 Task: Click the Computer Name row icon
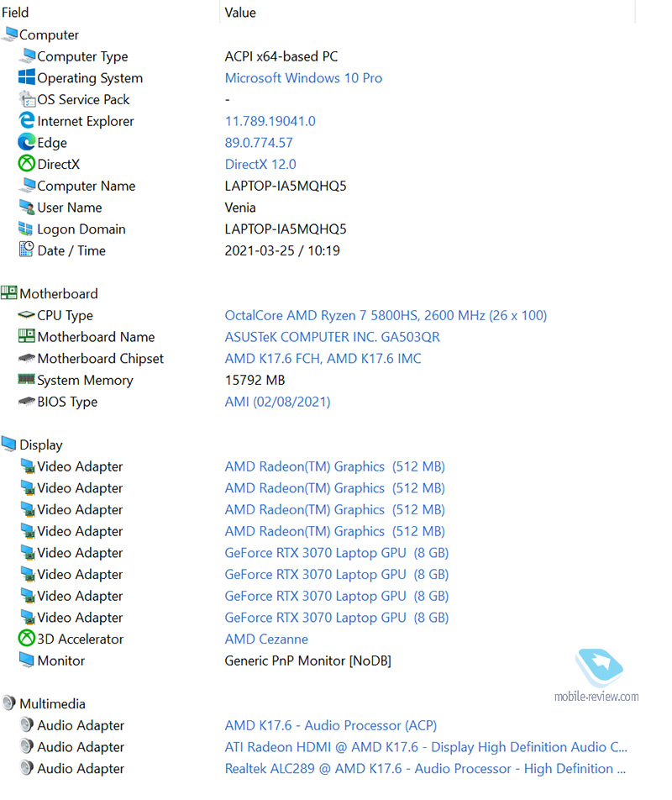click(x=27, y=185)
